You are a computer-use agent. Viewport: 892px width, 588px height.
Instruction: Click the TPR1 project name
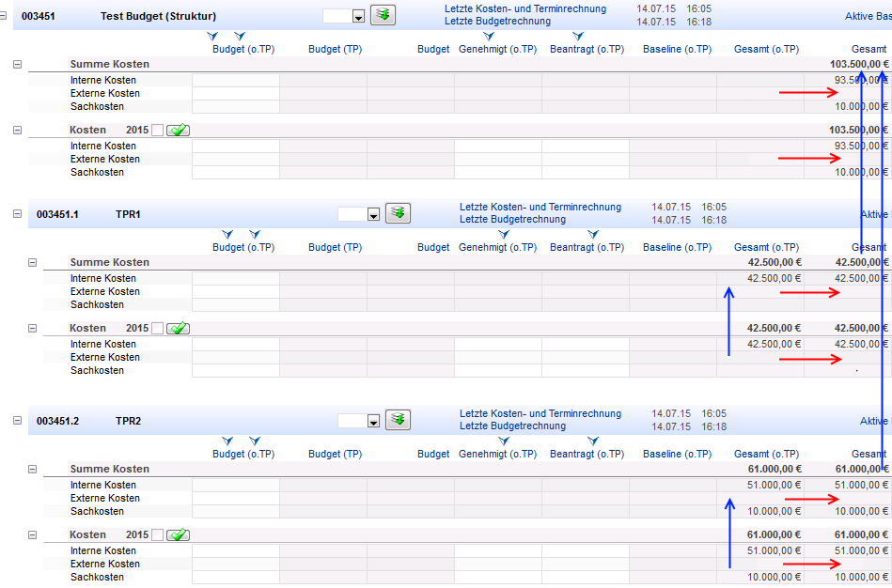pos(128,214)
